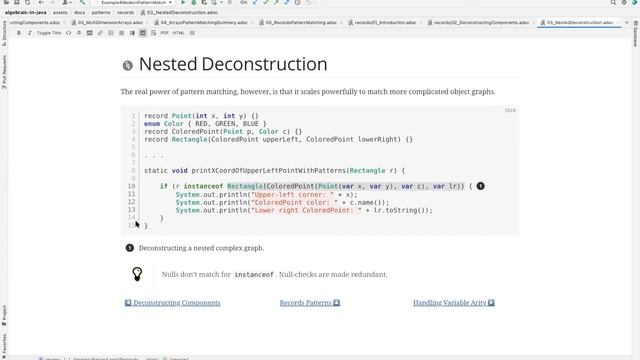
Task: Click inside the Java code listing block
Action: coord(320,171)
